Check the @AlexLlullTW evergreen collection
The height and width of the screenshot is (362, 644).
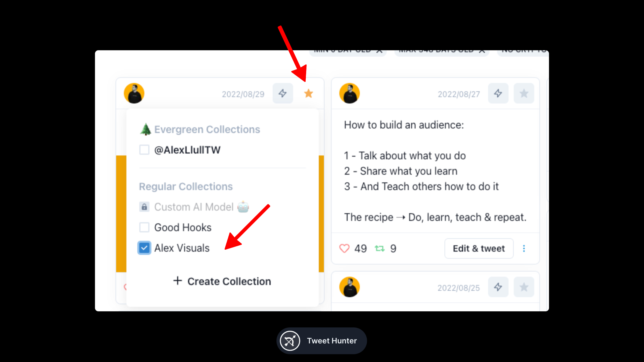[144, 150]
